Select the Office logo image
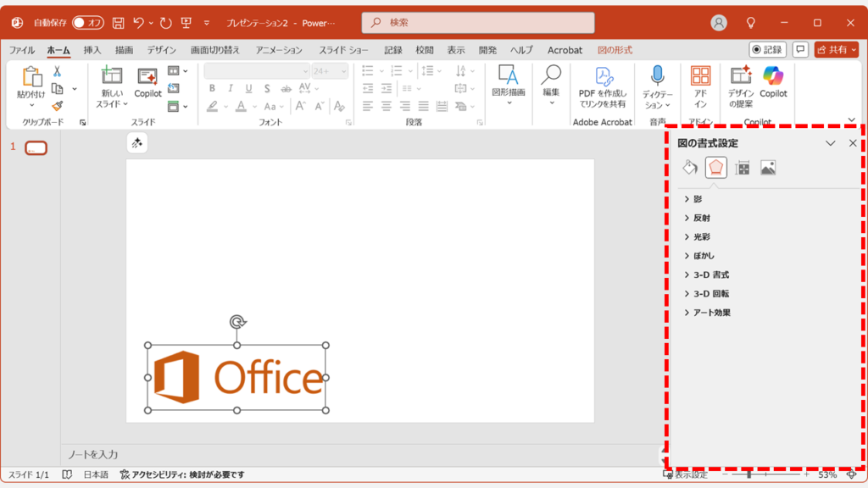This screenshot has width=868, height=488. tap(237, 378)
